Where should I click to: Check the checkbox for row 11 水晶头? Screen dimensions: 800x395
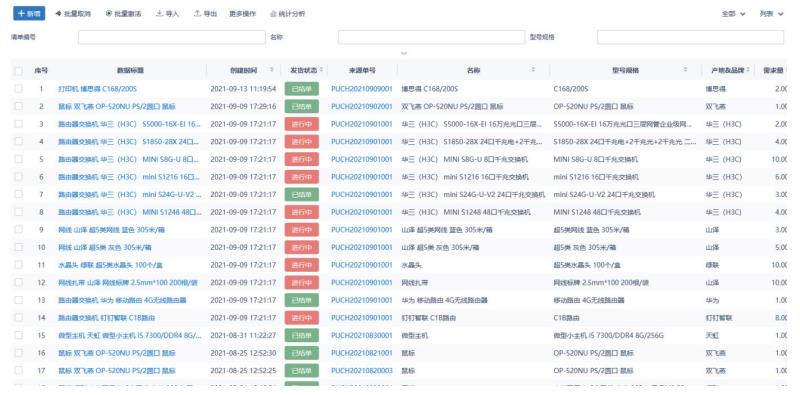[x=18, y=264]
